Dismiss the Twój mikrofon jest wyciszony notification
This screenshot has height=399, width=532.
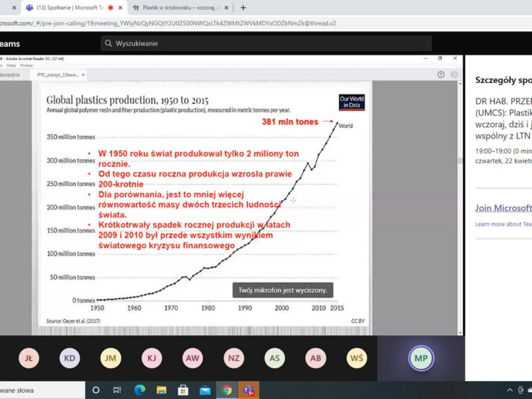coord(283,290)
